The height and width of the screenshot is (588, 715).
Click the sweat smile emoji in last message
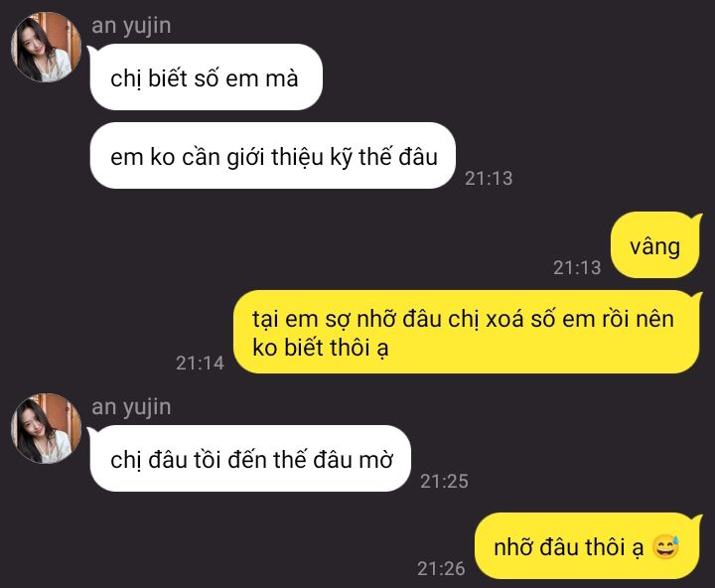[x=666, y=546]
